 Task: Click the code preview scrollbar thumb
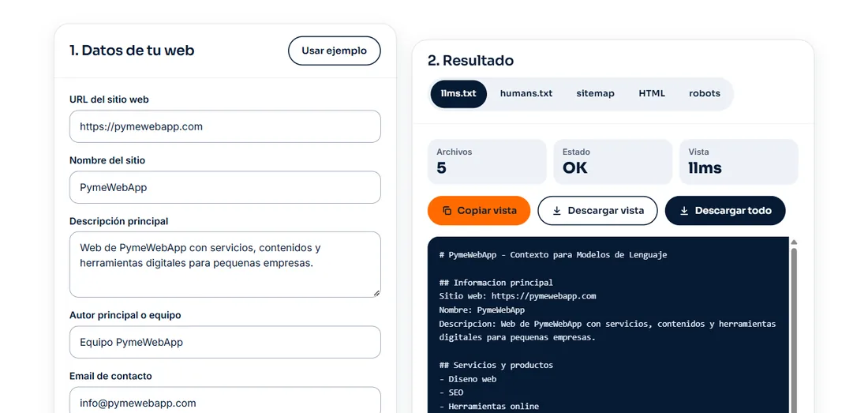pos(794,330)
